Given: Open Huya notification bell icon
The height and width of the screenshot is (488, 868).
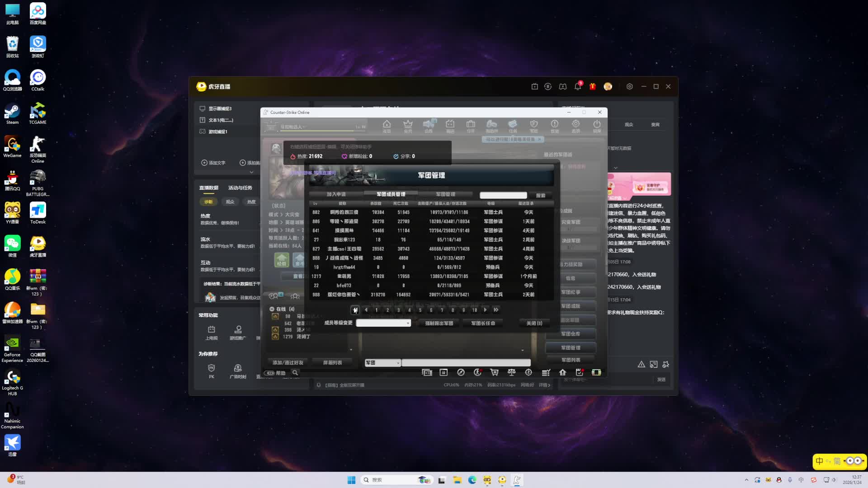Looking at the screenshot, I should (577, 87).
